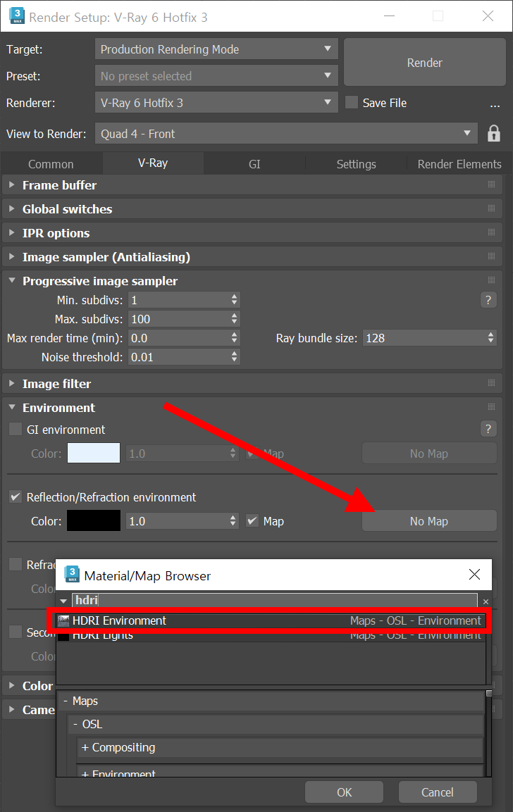
Task: Open the View to Render dropdown
Action: pos(286,134)
